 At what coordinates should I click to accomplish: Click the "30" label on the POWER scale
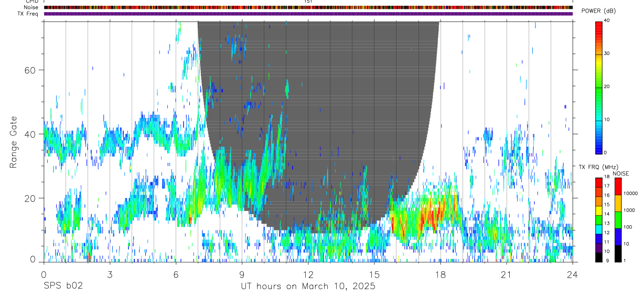pos(608,54)
